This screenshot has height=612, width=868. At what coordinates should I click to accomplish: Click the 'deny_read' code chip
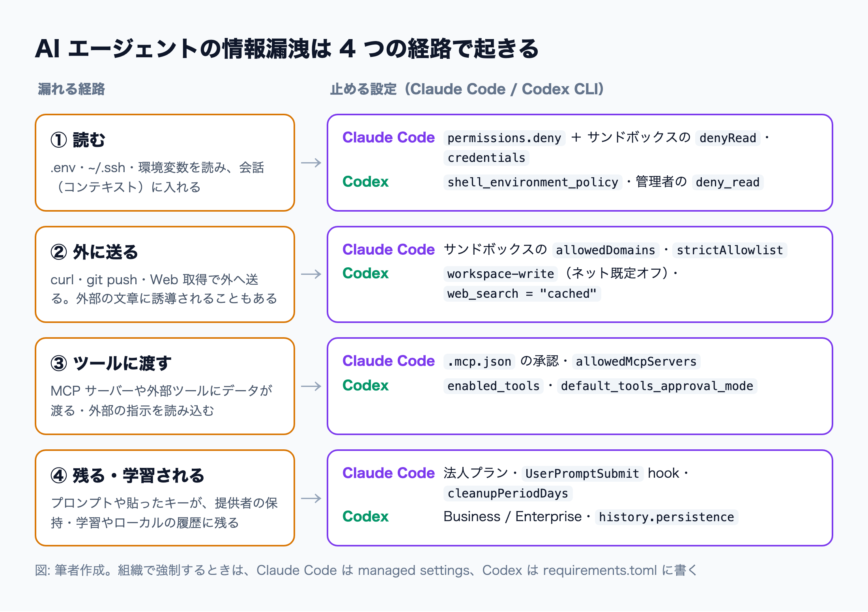(x=728, y=182)
